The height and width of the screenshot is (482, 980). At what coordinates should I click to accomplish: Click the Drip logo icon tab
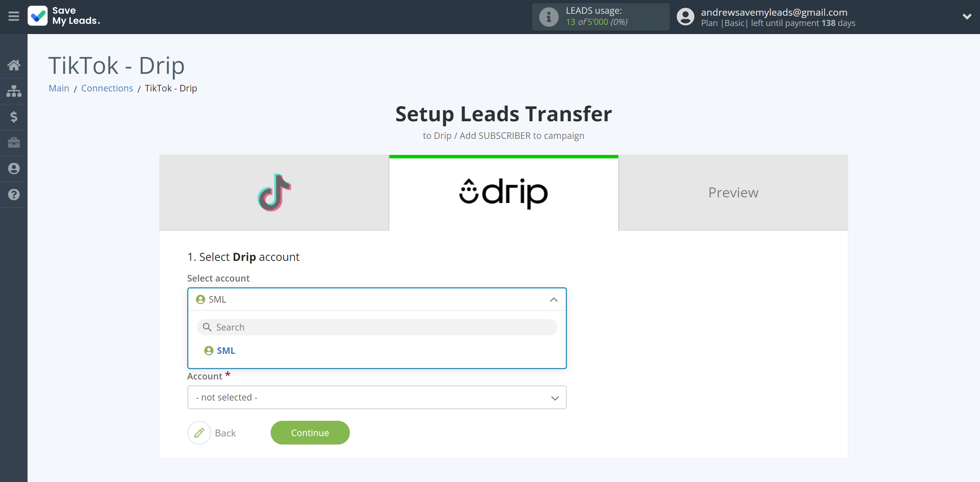(x=503, y=193)
